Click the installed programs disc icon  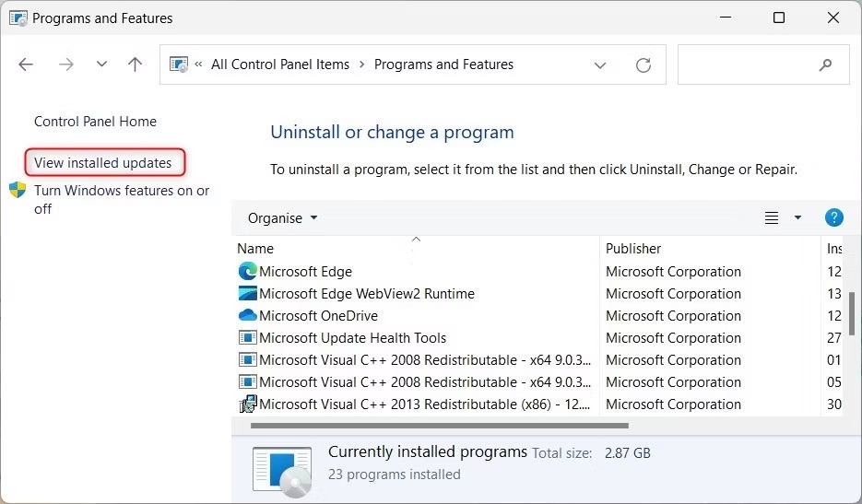[x=282, y=472]
